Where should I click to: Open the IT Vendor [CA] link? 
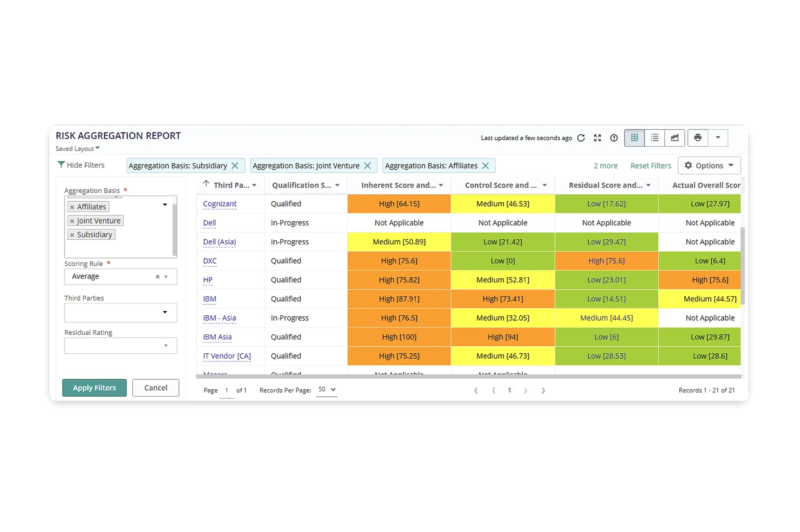point(227,356)
